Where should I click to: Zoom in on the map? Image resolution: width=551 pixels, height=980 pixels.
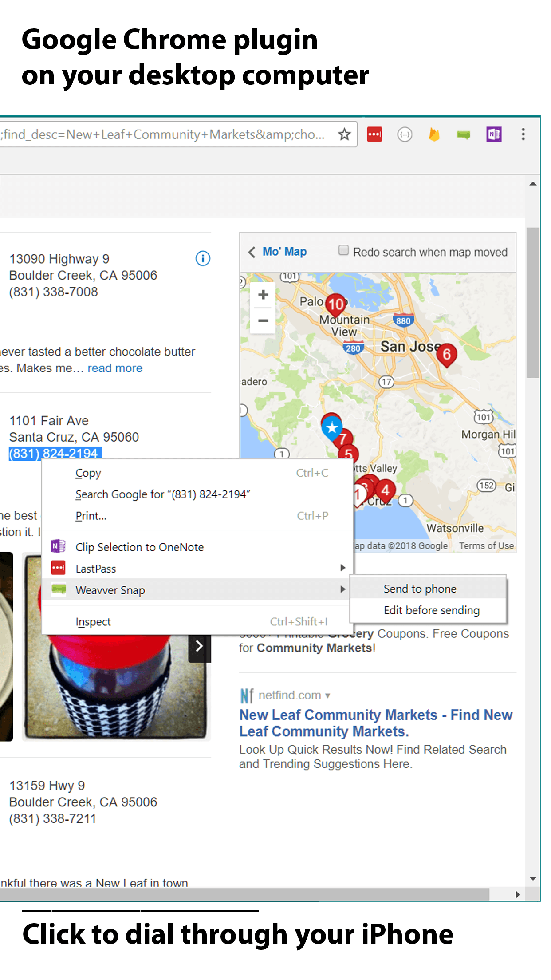pos(263,295)
